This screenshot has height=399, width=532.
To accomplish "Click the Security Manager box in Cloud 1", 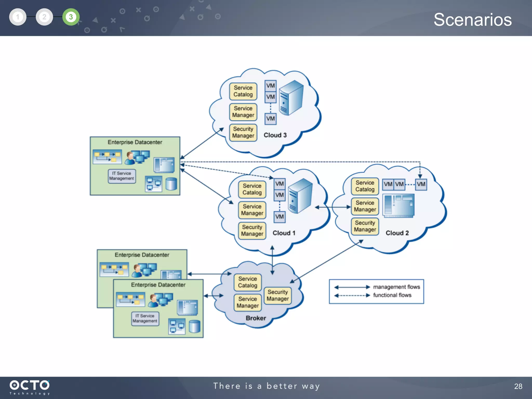I will tap(252, 230).
